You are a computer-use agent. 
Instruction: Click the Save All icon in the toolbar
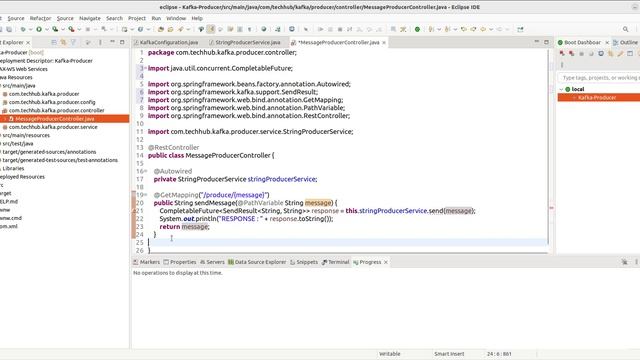9,29
